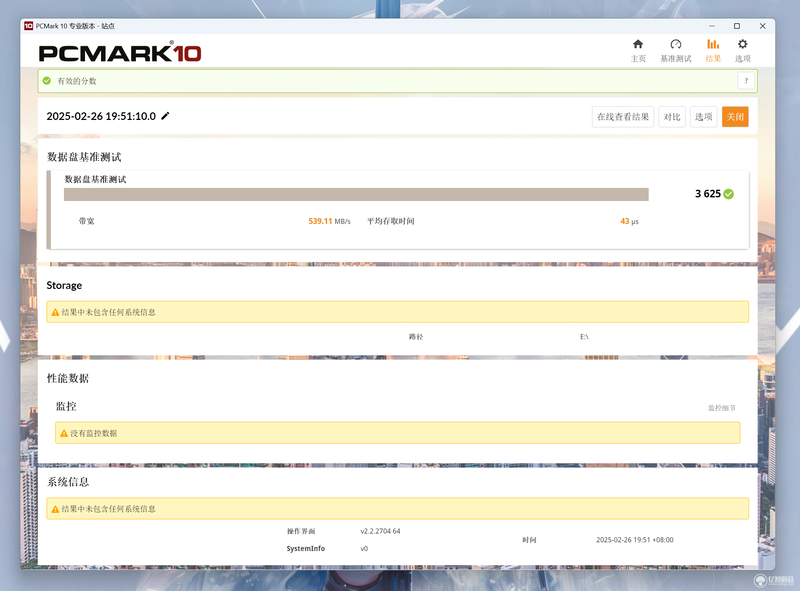
Task: Click the 43 μs access time value
Action: pos(629,221)
